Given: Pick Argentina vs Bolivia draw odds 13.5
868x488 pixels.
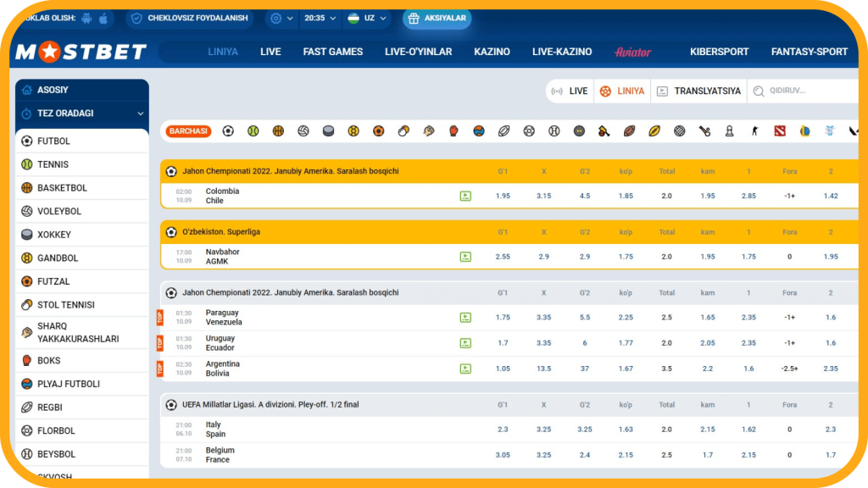Looking at the screenshot, I should pyautogui.click(x=543, y=369).
